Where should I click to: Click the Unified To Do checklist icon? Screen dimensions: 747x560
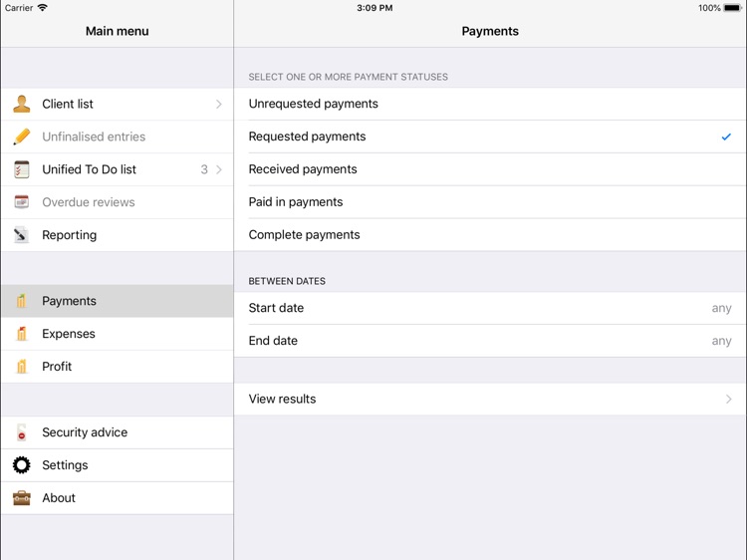point(22,169)
